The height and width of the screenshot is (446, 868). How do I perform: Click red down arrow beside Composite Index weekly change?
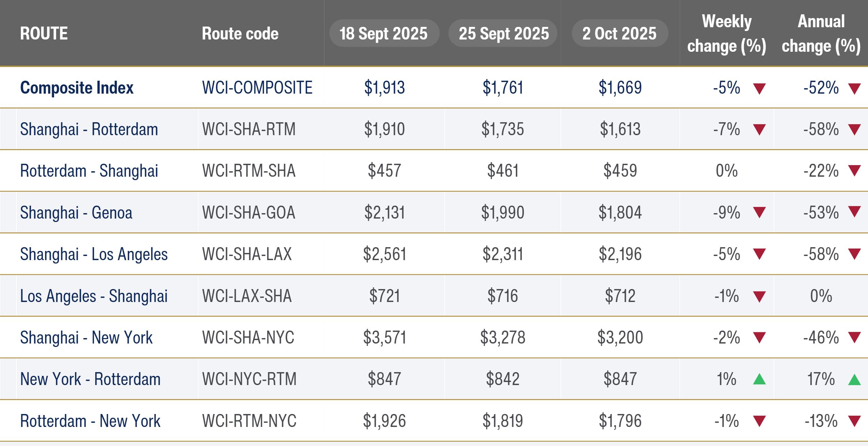tap(759, 89)
